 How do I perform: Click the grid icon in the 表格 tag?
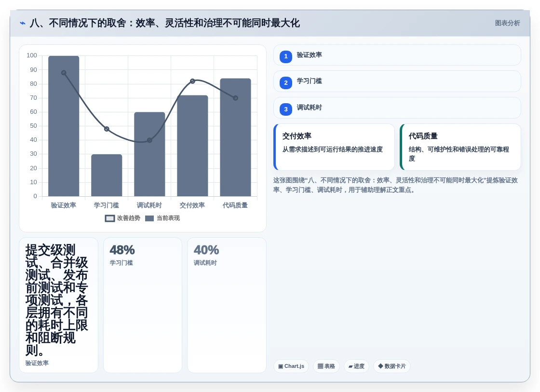point(320,366)
